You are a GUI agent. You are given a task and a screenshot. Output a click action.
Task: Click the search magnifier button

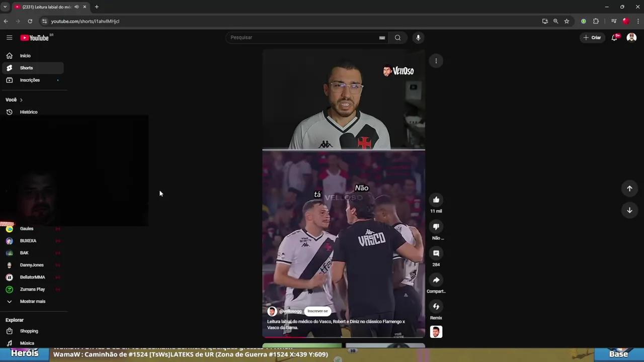point(397,38)
